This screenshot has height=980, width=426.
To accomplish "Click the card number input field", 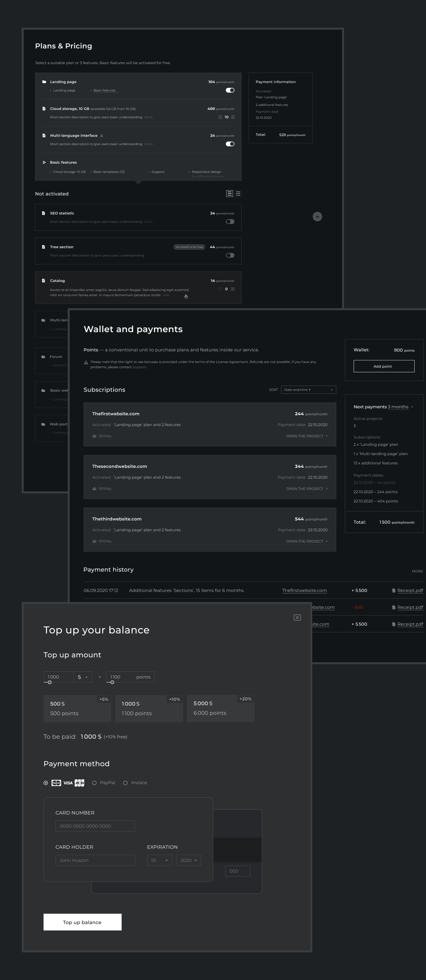I will pos(95,826).
